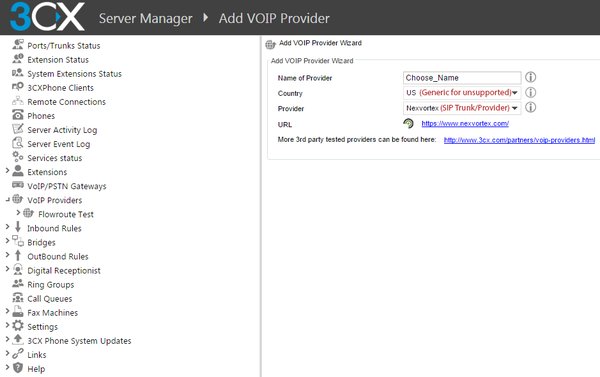Screen dimensions: 600x377
Task: Select Extension Status in sidebar
Action: point(58,60)
